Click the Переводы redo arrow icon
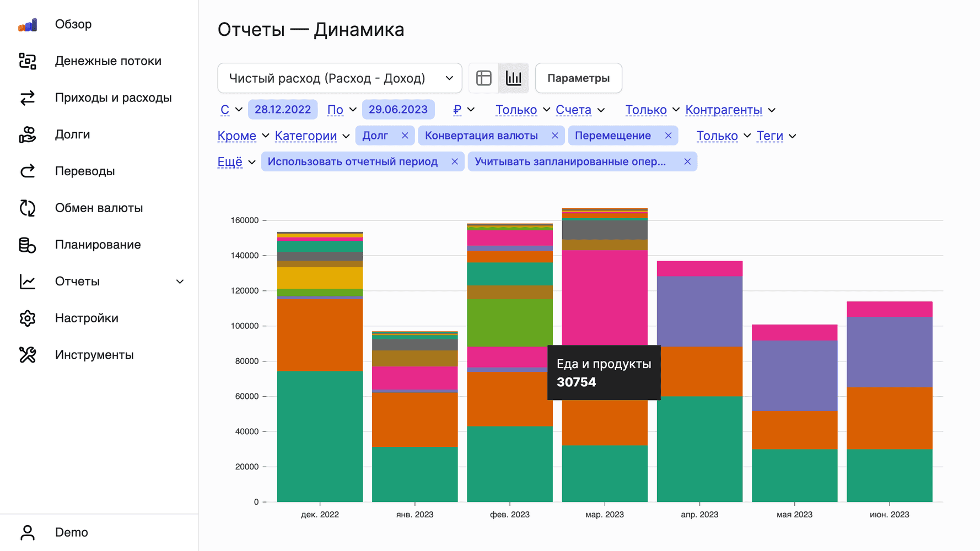 click(28, 171)
